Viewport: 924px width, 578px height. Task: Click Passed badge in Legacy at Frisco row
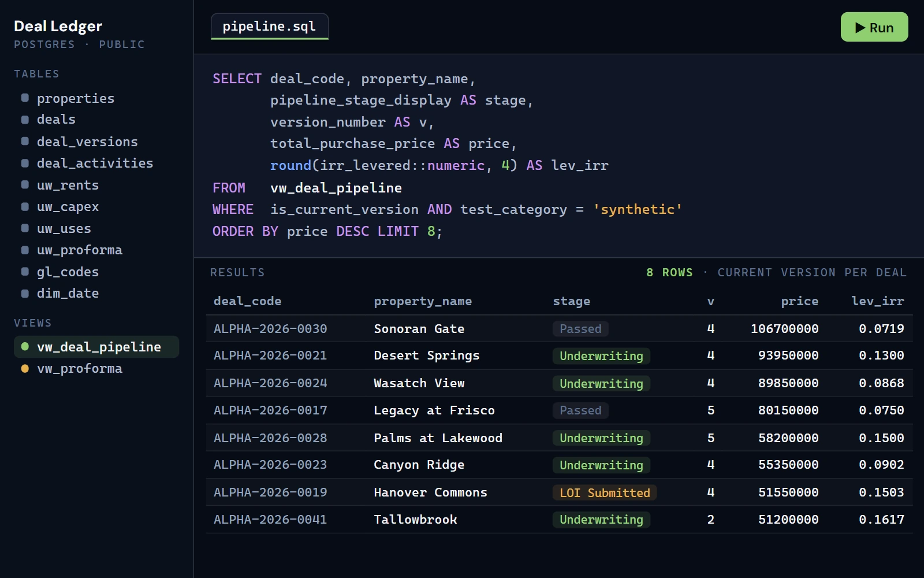[x=580, y=410]
